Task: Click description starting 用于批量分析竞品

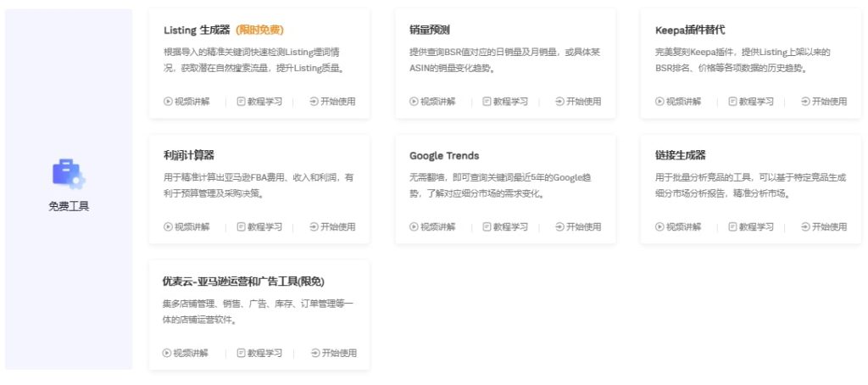Action: [x=751, y=186]
